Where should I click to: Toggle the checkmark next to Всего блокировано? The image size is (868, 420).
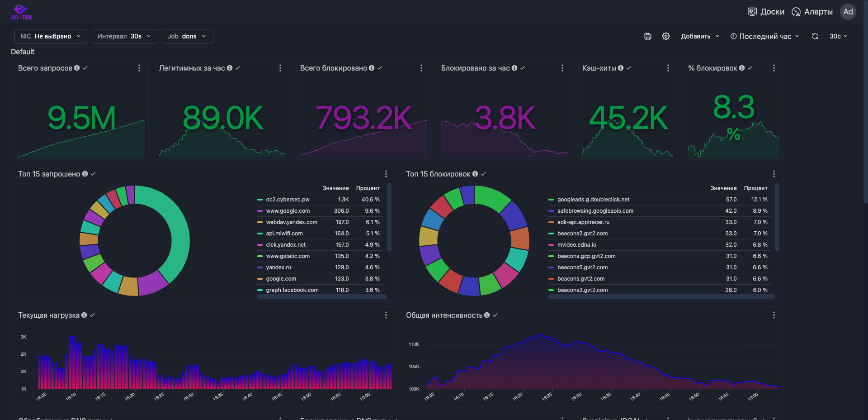click(380, 68)
